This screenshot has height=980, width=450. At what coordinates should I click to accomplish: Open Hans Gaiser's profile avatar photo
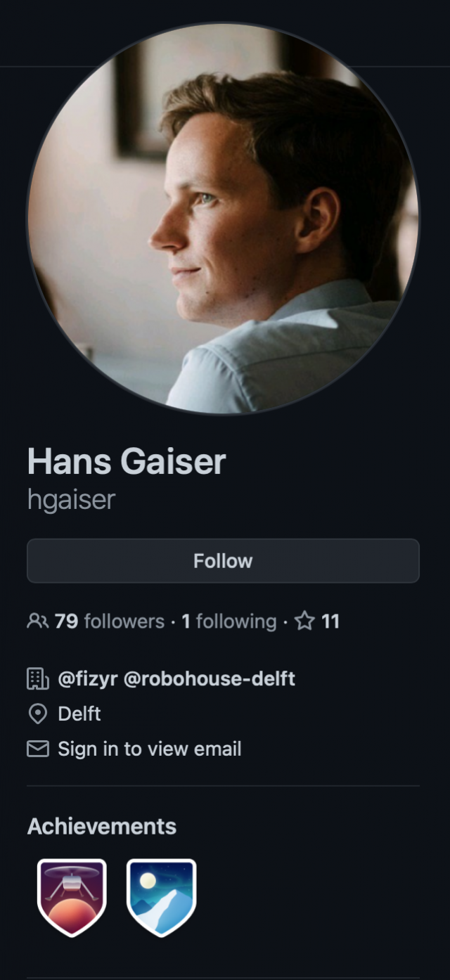[x=223, y=218]
